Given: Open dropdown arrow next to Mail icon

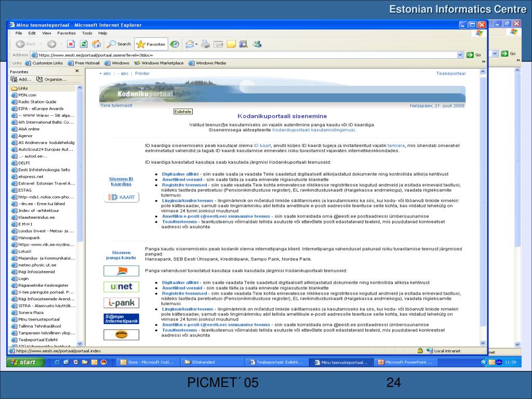Looking at the screenshot, I should 196,44.
